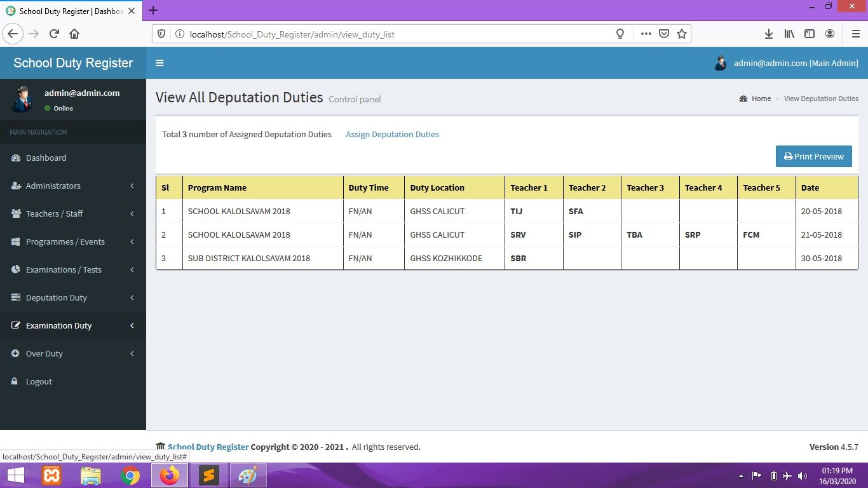Click Firefox home icon in toolbar

[x=74, y=34]
